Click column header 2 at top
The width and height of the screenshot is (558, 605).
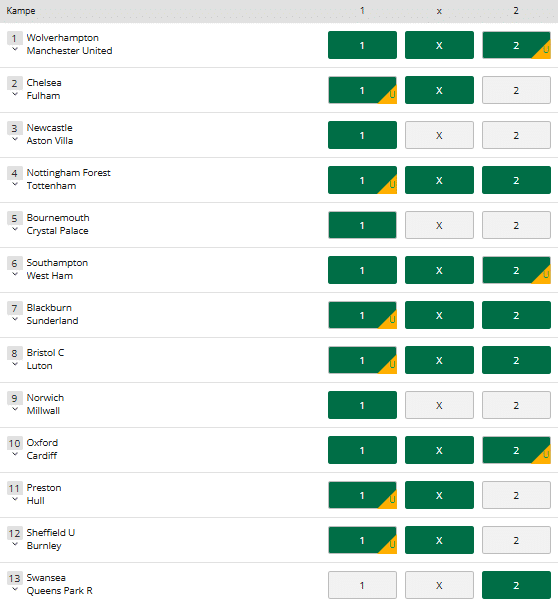coord(516,11)
